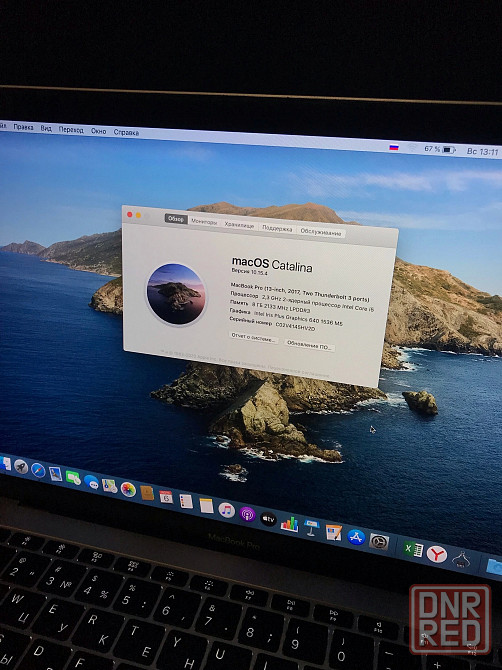The height and width of the screenshot is (670, 502).
Task: Click the macOS Catalina title text
Action: [272, 264]
